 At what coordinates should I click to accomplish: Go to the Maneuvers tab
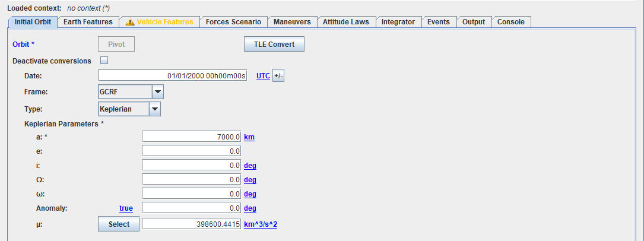point(291,22)
